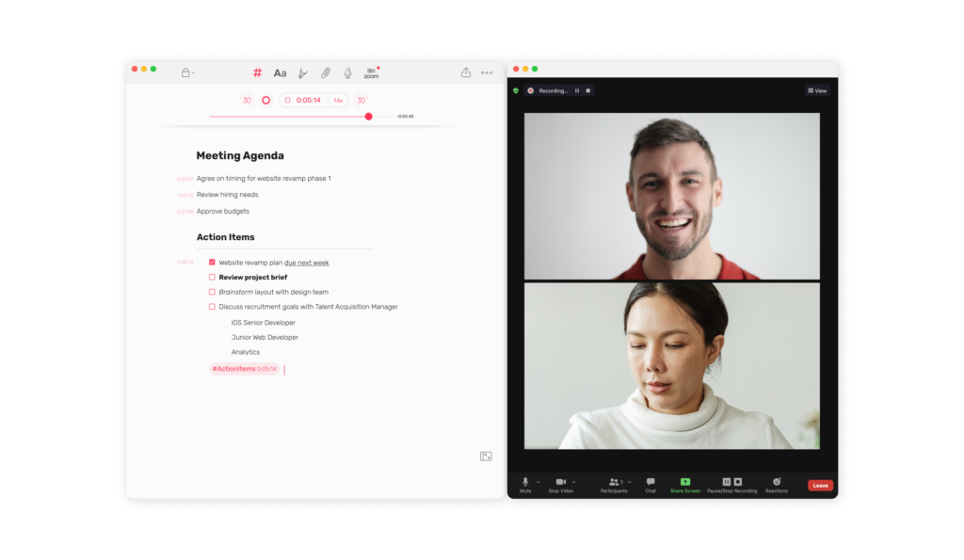Click the 0:05:14 elapsed time display
This screenshot has width=964, height=560.
click(309, 100)
